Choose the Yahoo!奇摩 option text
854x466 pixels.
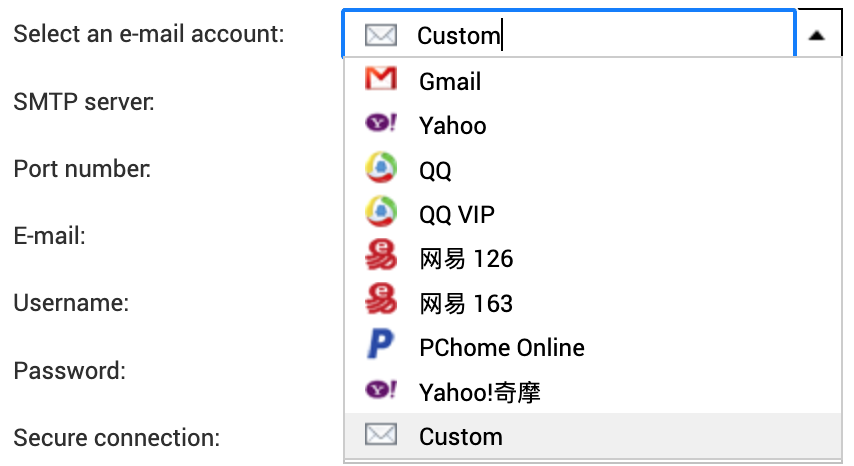pos(480,392)
